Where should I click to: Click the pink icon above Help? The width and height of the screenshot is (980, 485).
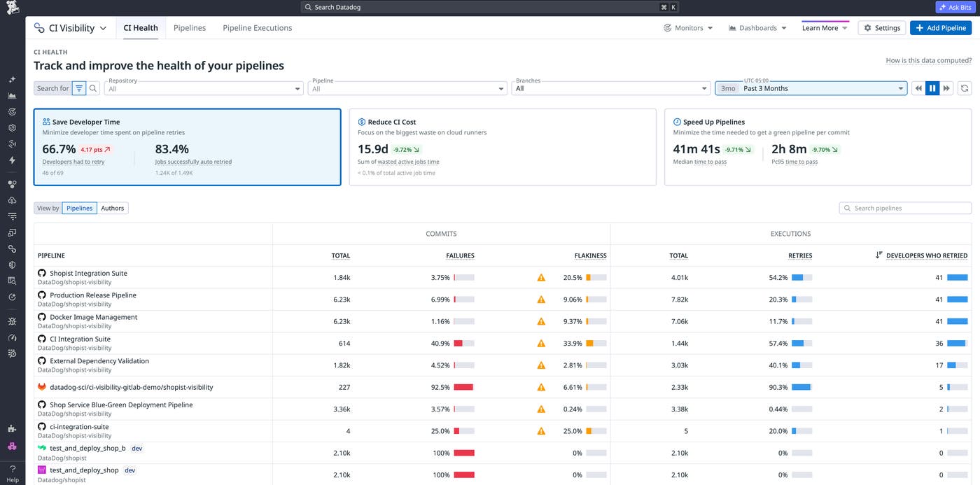(12, 447)
